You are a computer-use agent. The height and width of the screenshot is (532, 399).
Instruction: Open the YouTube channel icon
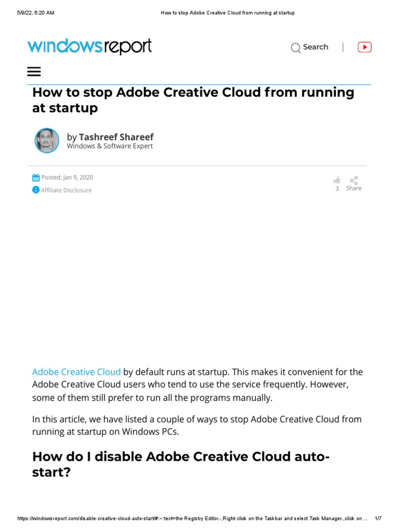coord(365,47)
